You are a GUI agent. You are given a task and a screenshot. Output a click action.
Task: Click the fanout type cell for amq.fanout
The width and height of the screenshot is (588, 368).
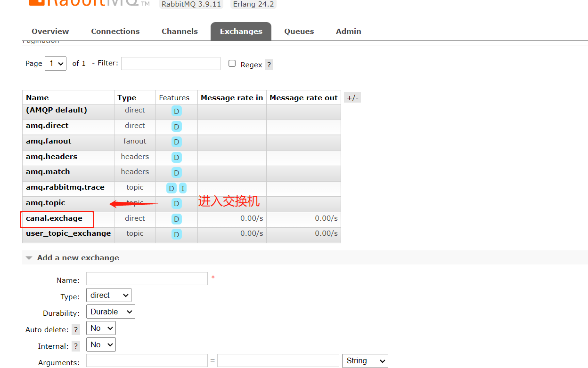pos(135,141)
